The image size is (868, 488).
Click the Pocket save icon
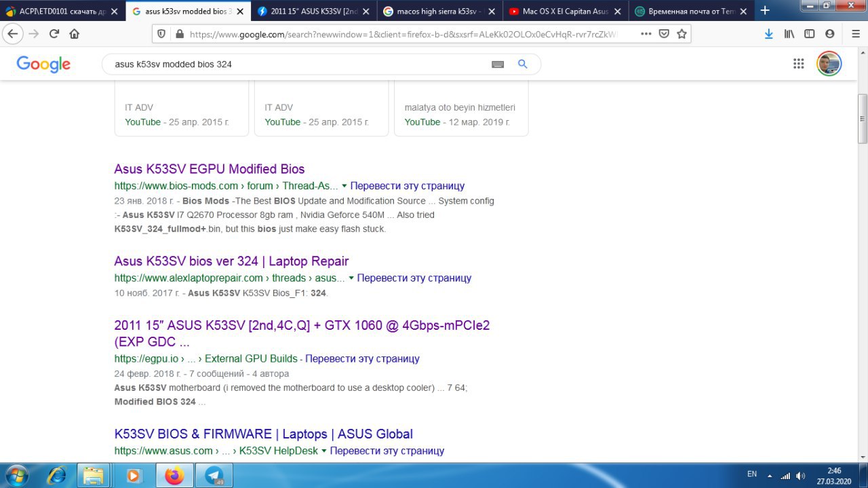pyautogui.click(x=665, y=34)
